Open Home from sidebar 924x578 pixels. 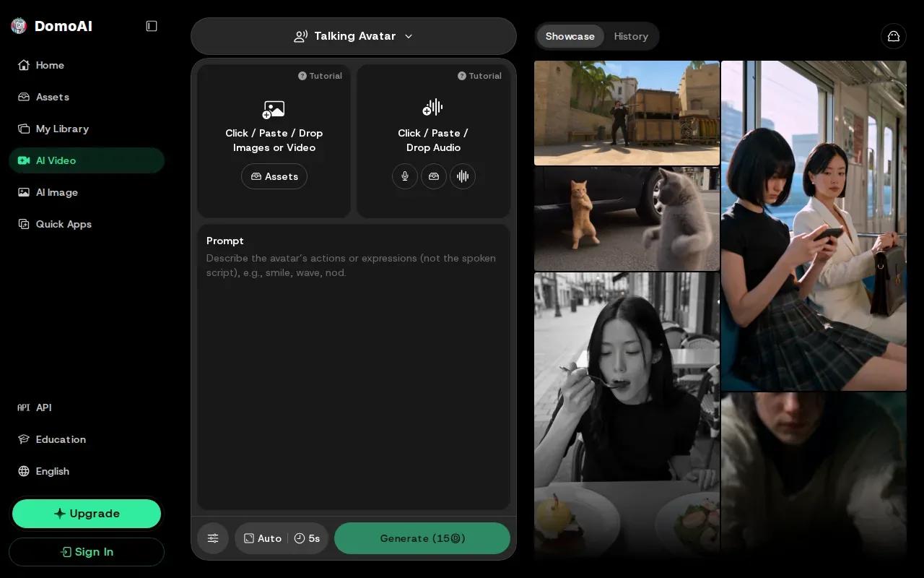click(x=87, y=65)
